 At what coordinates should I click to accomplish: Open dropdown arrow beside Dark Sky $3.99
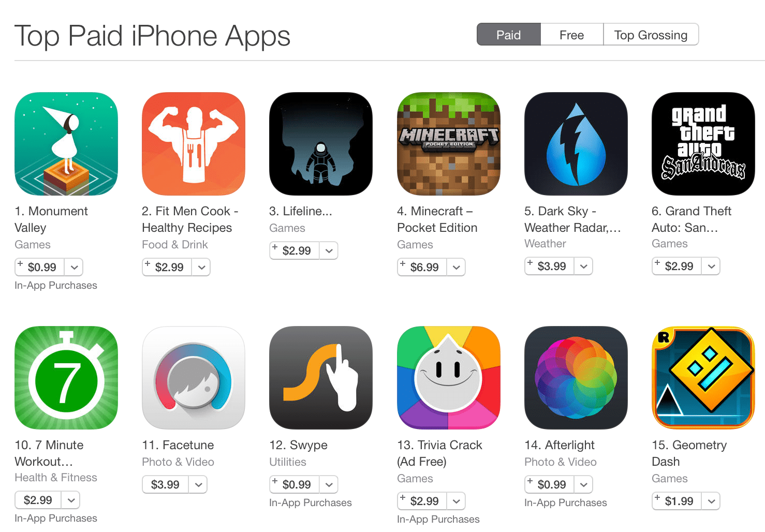pyautogui.click(x=584, y=266)
